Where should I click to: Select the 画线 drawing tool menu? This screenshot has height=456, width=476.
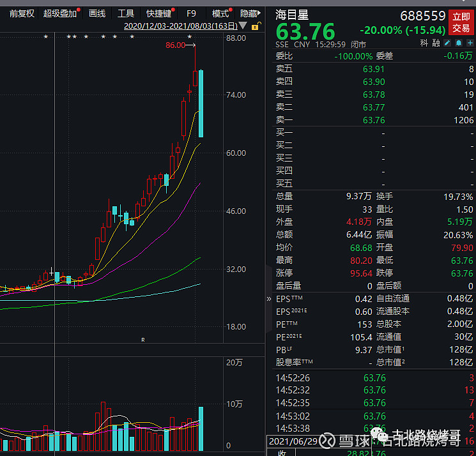coord(97,13)
